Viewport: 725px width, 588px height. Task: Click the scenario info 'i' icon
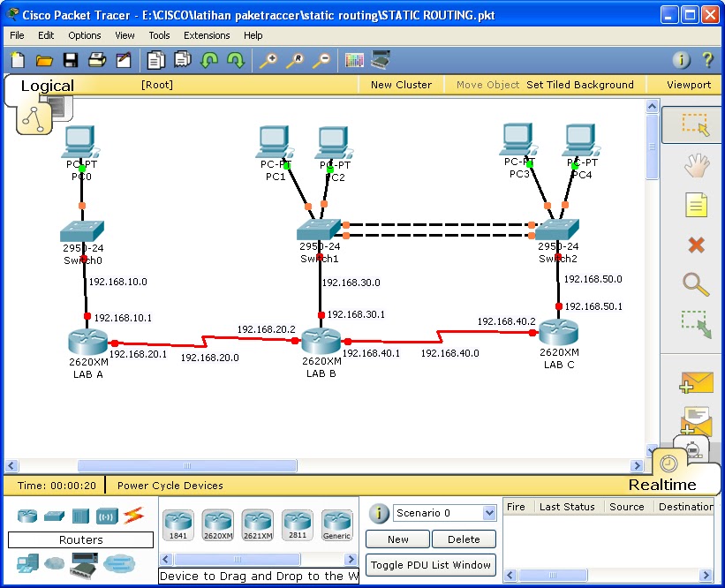coord(379,513)
